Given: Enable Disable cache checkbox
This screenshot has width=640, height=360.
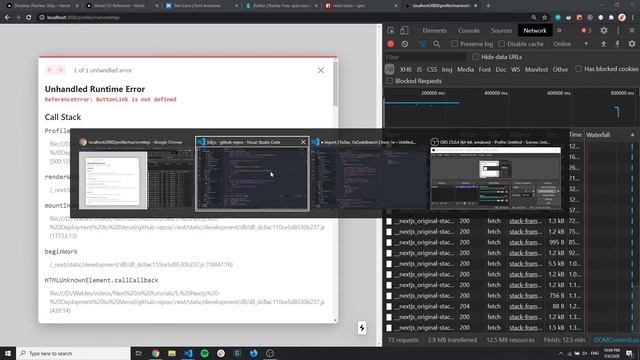Looking at the screenshot, I should (x=502, y=44).
